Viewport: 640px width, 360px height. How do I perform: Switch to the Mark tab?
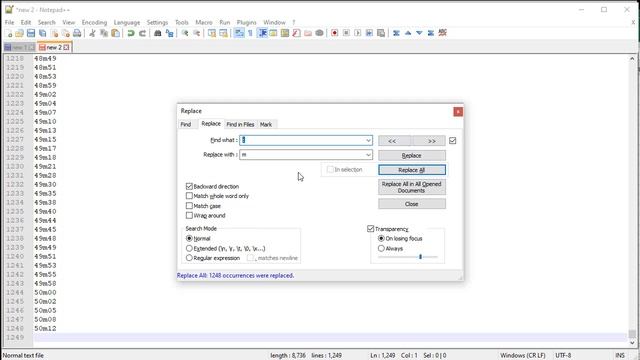tap(266, 124)
